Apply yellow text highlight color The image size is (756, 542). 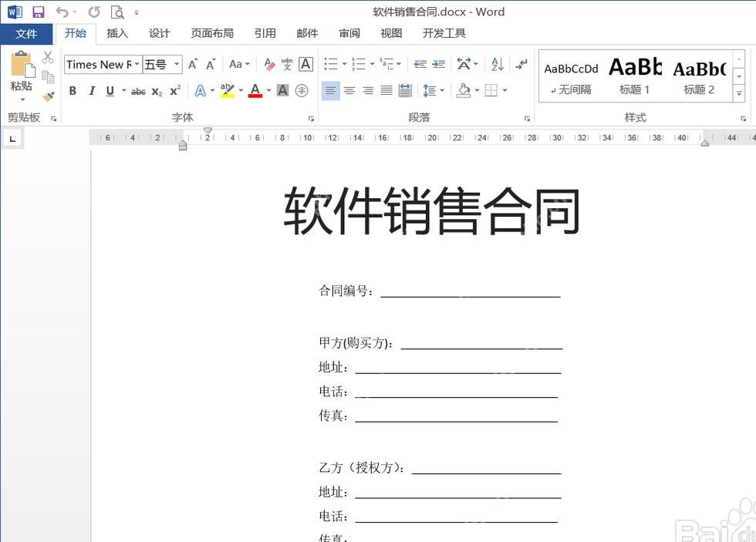(227, 90)
